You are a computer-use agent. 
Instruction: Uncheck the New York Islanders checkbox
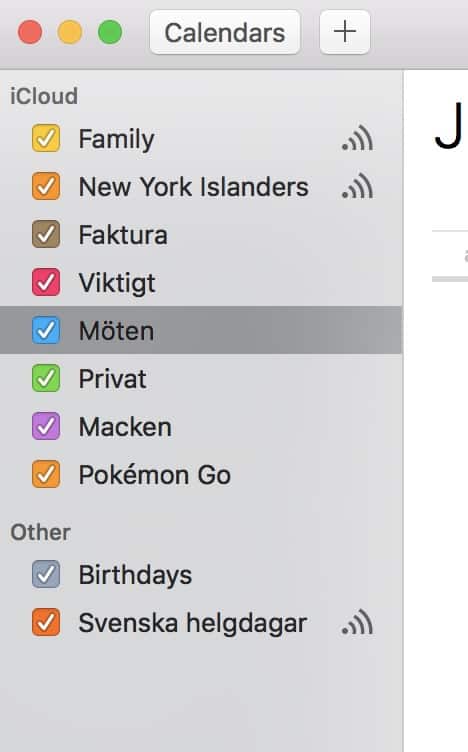click(46, 187)
